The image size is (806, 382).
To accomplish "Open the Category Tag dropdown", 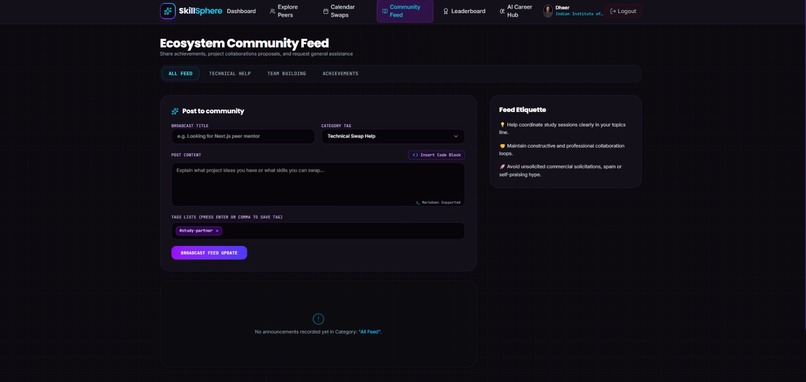I will pyautogui.click(x=393, y=136).
